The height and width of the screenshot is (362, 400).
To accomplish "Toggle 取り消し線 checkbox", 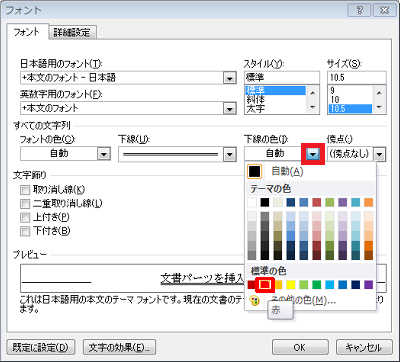I will click(x=25, y=190).
